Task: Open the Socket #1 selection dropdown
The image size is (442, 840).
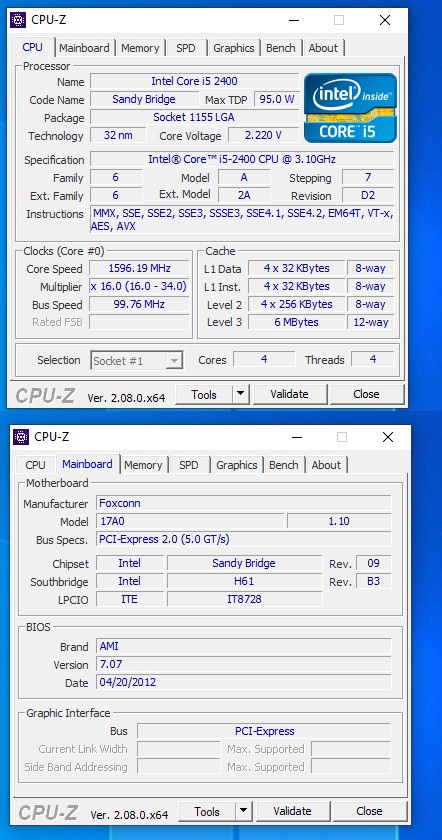Action: pos(137,361)
